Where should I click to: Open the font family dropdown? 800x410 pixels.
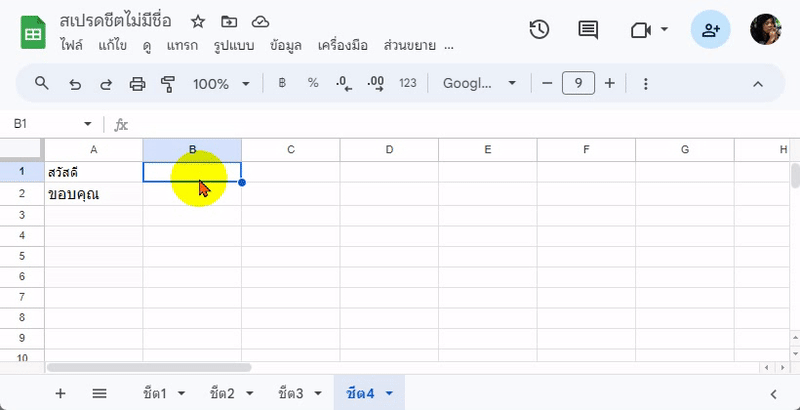pos(480,83)
